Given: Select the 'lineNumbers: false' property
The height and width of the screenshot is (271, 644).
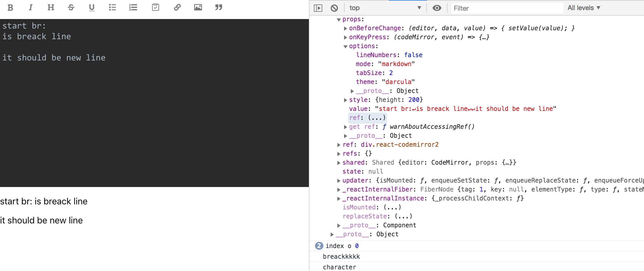Looking at the screenshot, I should point(389,55).
